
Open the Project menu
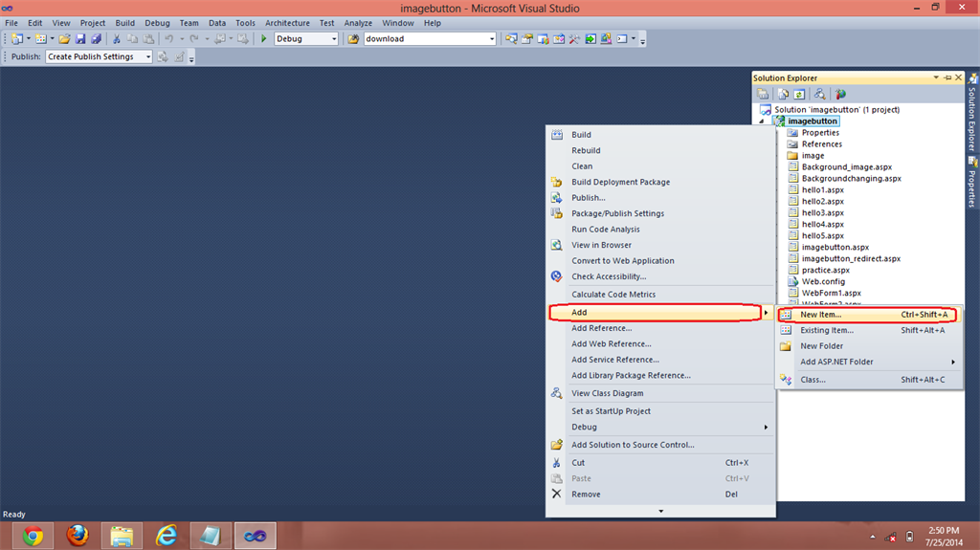coord(93,23)
